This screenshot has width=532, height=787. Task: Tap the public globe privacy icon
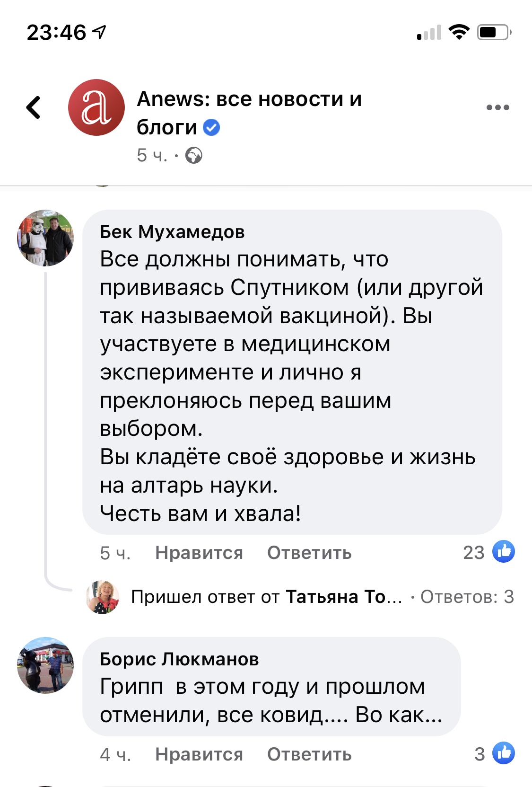[194, 155]
